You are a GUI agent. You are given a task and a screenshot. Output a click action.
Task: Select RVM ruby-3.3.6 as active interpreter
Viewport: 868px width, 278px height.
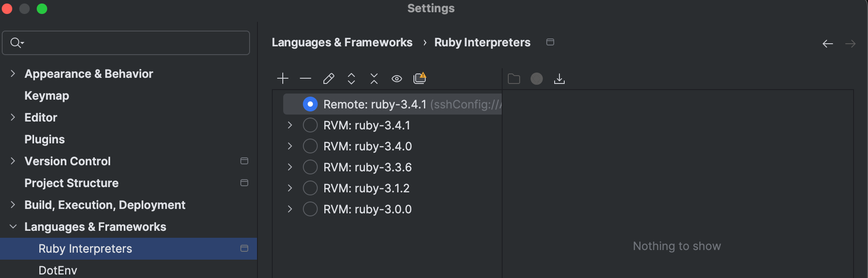[310, 167]
